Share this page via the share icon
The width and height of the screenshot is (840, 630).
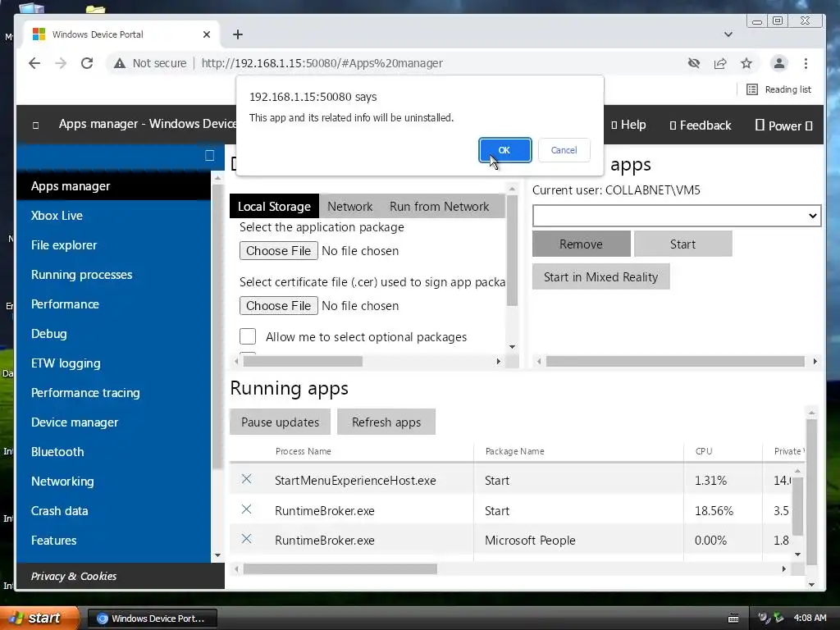point(720,63)
